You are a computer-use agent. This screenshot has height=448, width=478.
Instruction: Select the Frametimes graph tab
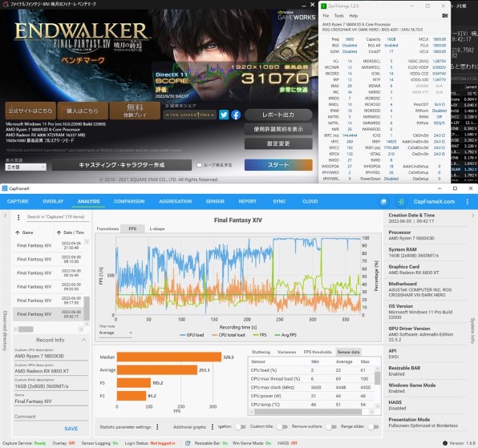click(107, 228)
